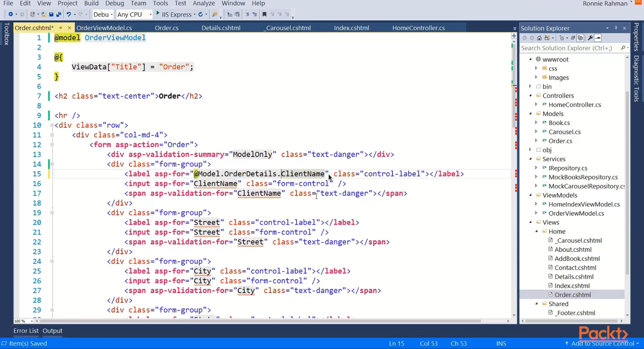
Task: Toggle the Preview Selected Items button
Action: coord(597,38)
